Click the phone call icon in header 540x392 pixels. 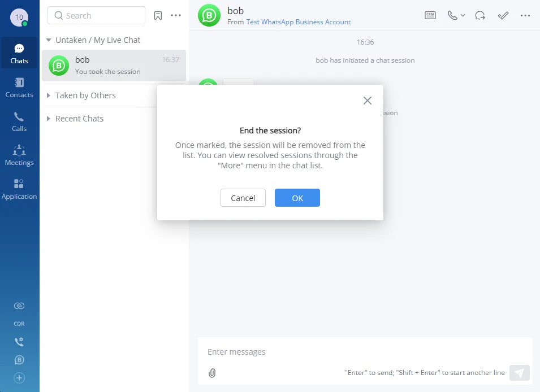[x=452, y=15]
